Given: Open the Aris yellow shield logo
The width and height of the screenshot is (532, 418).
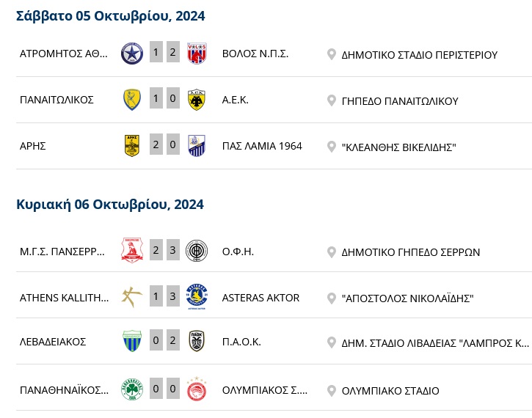Looking at the screenshot, I should click(132, 146).
